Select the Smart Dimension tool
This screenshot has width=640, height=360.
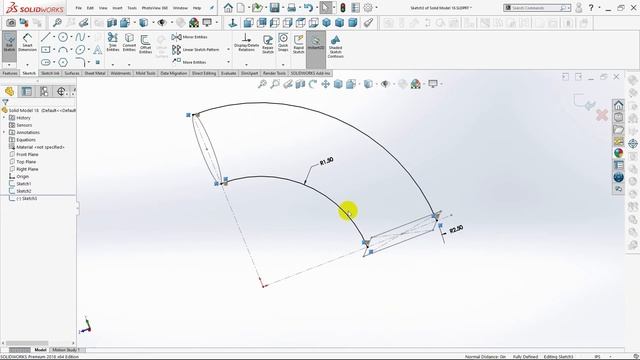tap(27, 43)
